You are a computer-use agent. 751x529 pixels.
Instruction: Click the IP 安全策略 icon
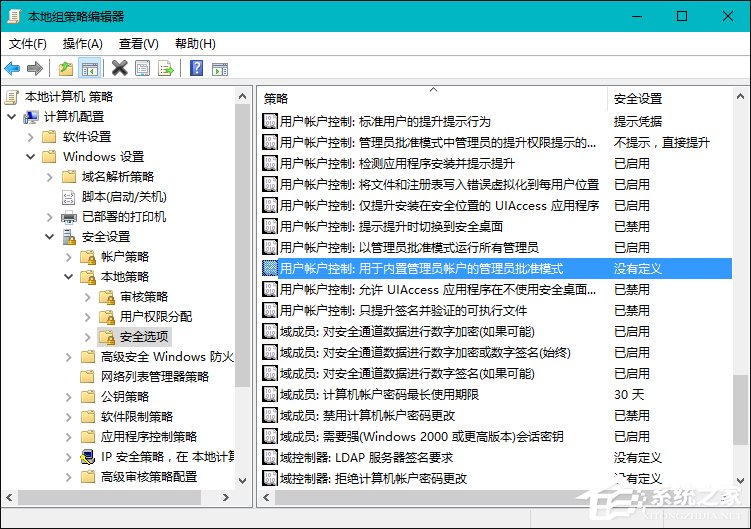click(87, 457)
